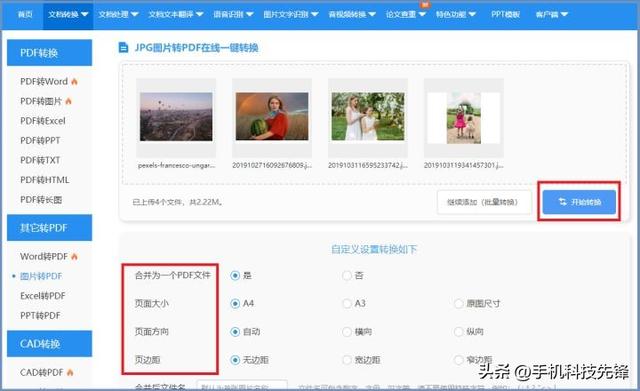Viewport: 640px width, 391px height.
Task: Open Word转PDF in the sidebar
Action: [44, 256]
